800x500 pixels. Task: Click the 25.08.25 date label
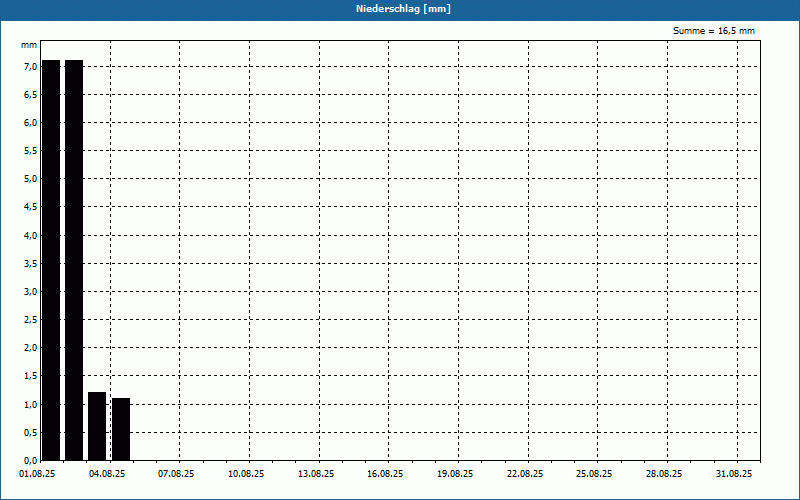coord(594,474)
